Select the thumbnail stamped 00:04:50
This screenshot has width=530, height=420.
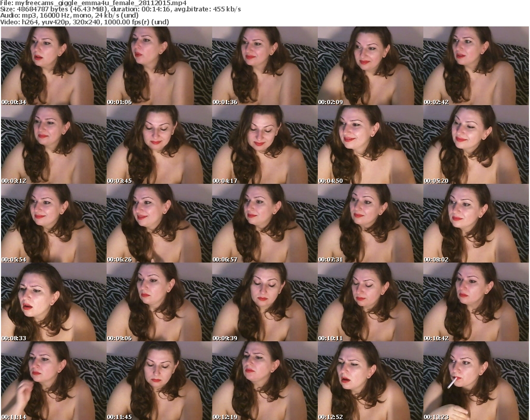pyautogui.click(x=370, y=144)
